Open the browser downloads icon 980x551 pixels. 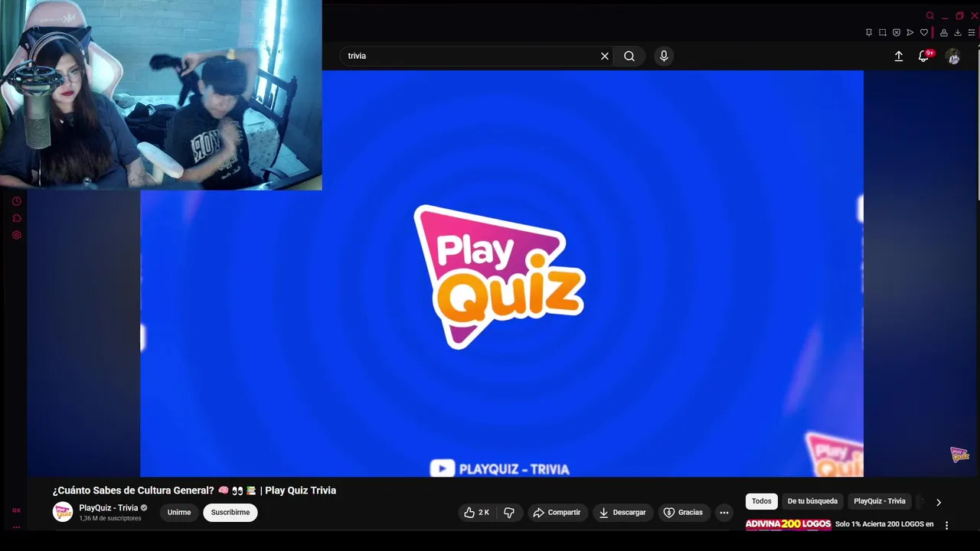coord(958,33)
